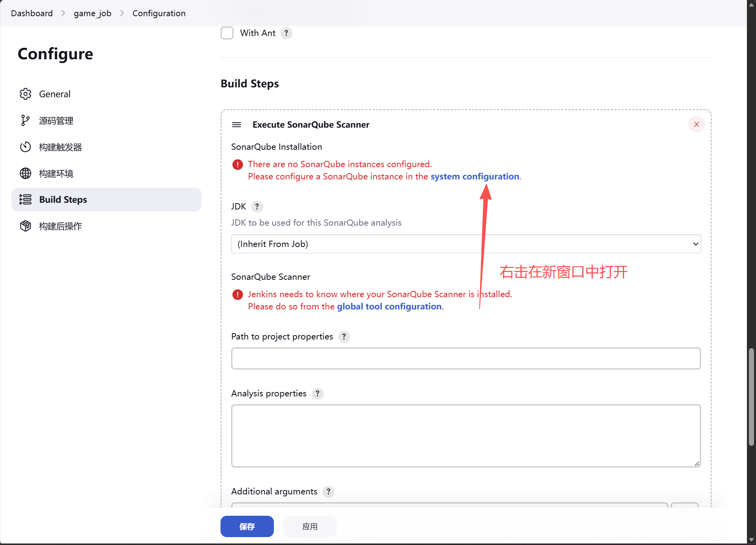Image resolution: width=756 pixels, height=545 pixels.
Task: Open the JDK Inherit From Job dropdown
Action: click(466, 244)
